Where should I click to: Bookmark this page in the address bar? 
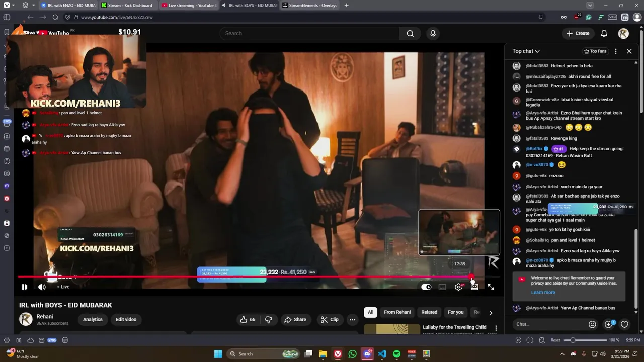click(x=541, y=17)
